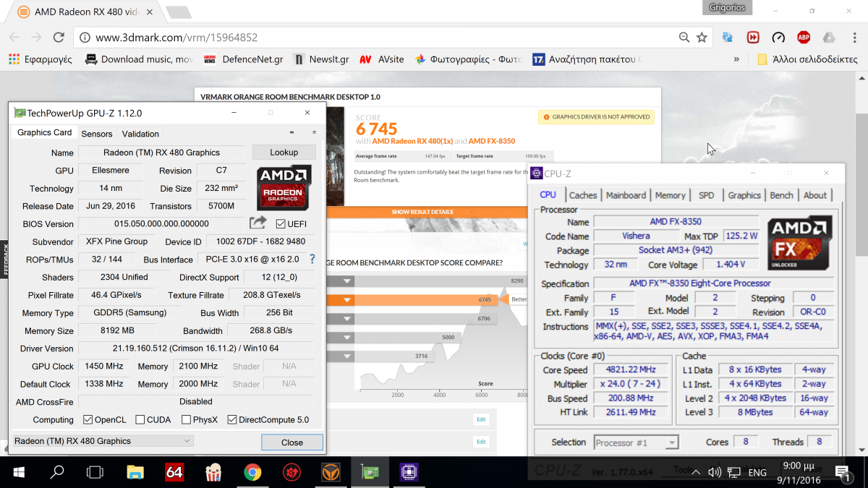Open the Caches tab in CPU-Z

pyautogui.click(x=583, y=195)
